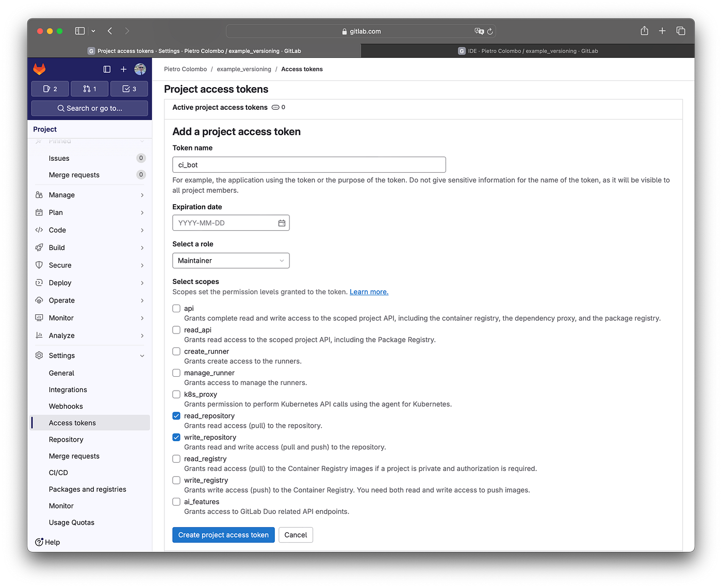Click the Token name input field
The image size is (722, 588).
[309, 165]
